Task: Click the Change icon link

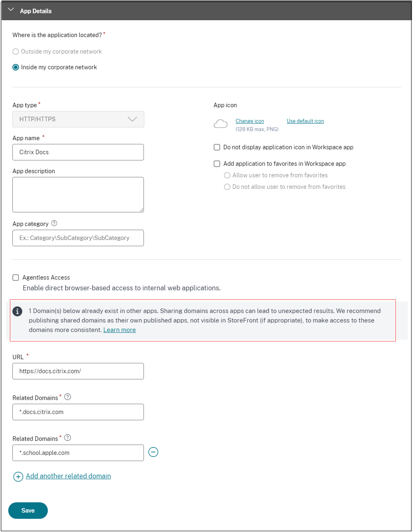Action: (x=249, y=121)
